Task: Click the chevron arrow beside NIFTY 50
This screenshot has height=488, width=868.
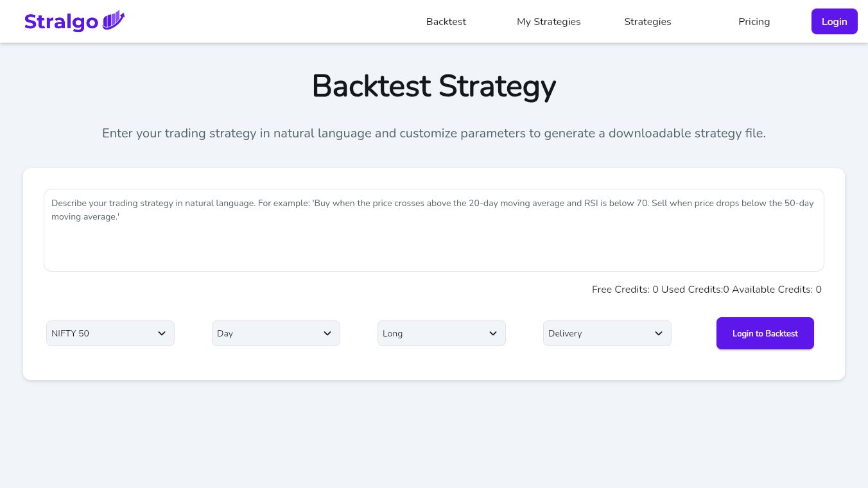Action: [x=162, y=333]
